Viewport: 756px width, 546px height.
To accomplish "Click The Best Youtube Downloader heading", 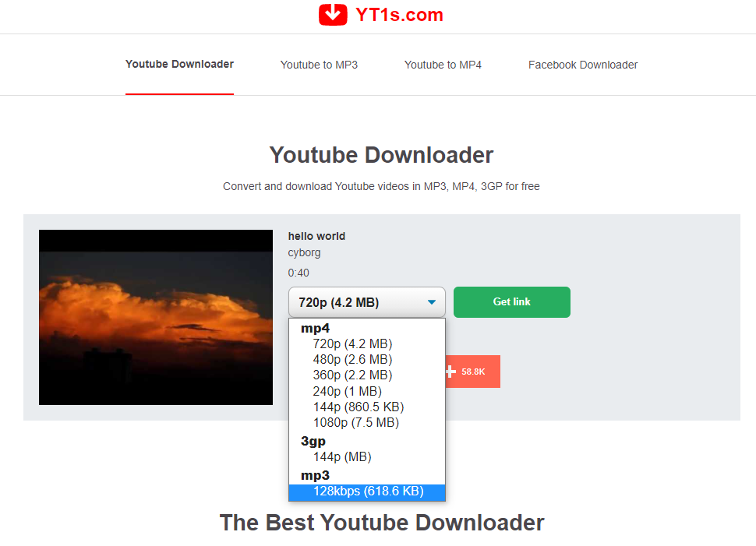I will tap(382, 523).
